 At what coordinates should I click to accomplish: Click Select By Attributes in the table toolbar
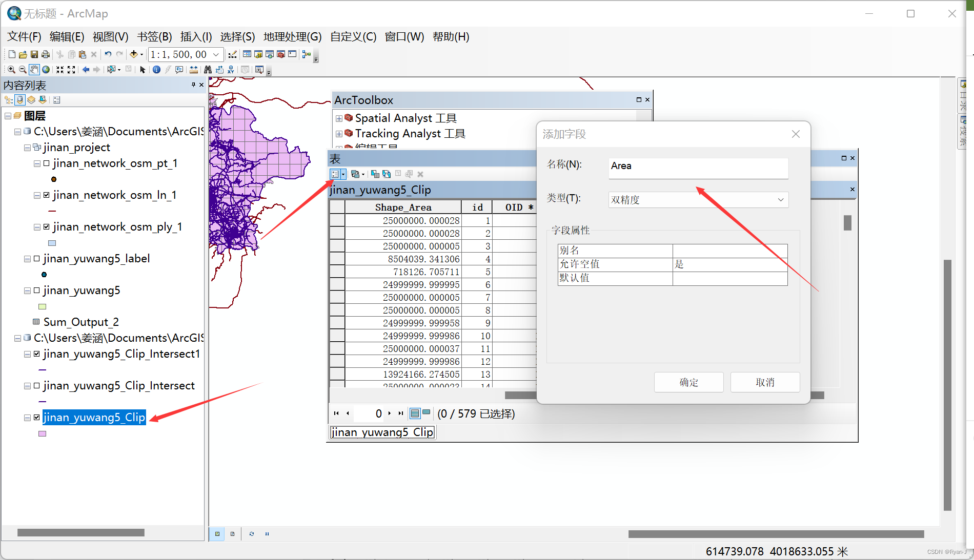click(x=375, y=174)
